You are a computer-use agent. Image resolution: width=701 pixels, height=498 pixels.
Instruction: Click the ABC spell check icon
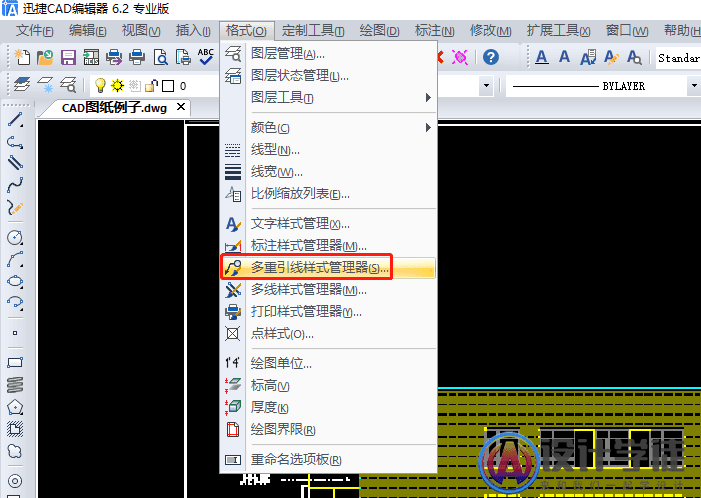[206, 57]
